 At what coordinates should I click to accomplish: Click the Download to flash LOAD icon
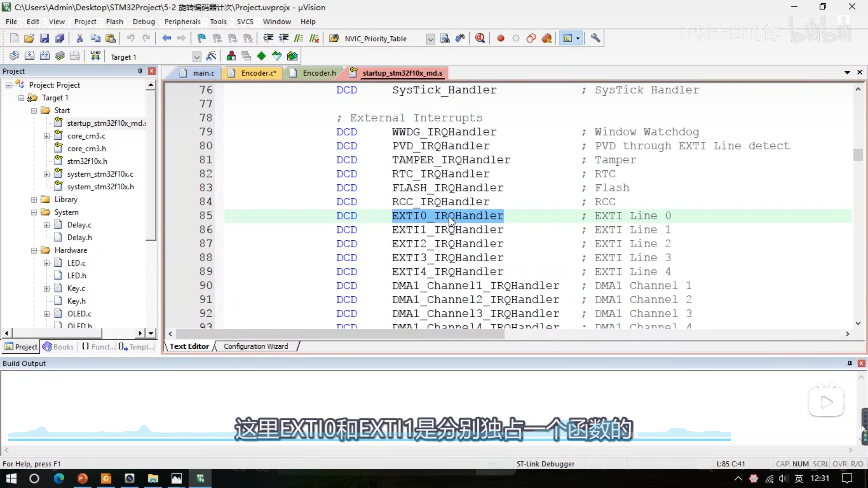click(x=95, y=56)
